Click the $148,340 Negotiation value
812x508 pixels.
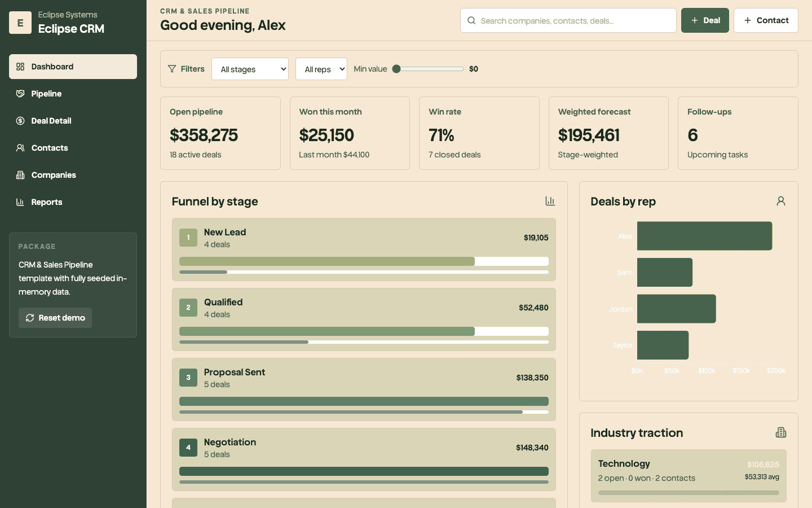[x=532, y=448]
